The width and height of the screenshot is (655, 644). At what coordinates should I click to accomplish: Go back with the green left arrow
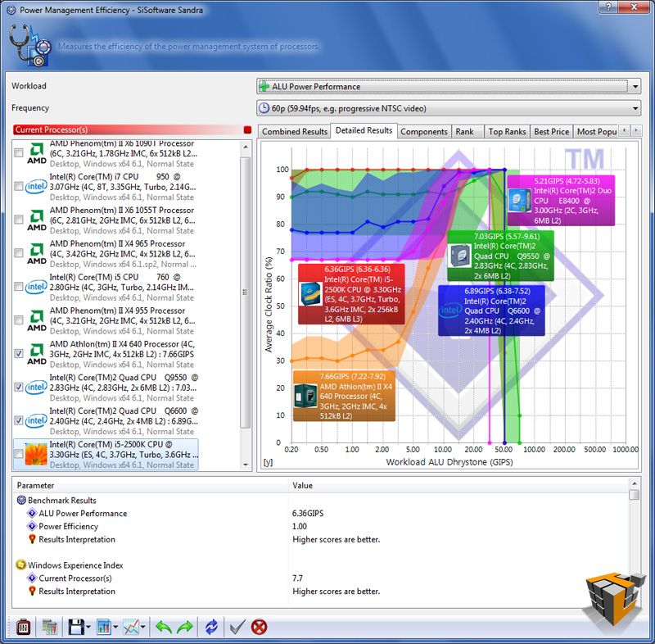163,627
